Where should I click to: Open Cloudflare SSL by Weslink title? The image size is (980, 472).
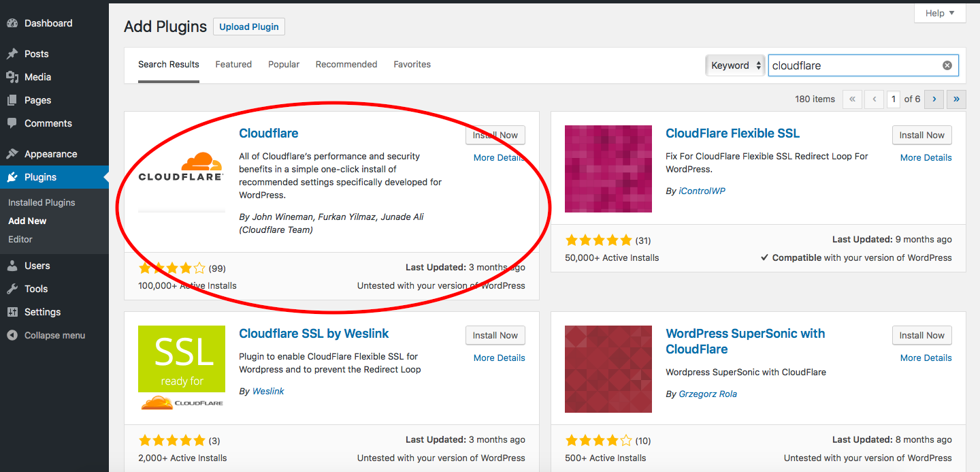pos(314,334)
